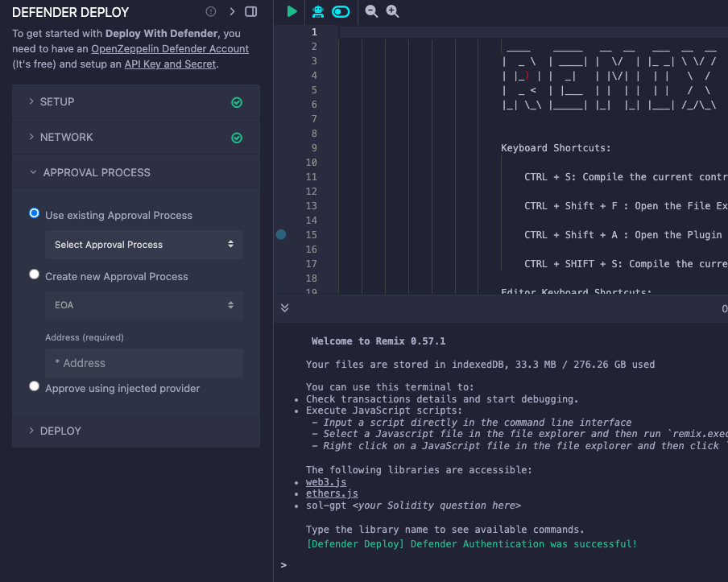Run the script with the green play icon
This screenshot has height=582, width=728.
point(292,11)
